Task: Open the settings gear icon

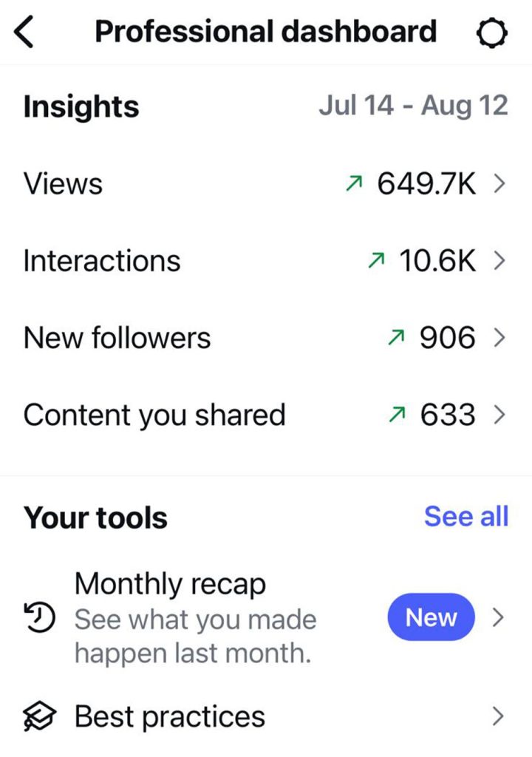Action: coord(491,33)
